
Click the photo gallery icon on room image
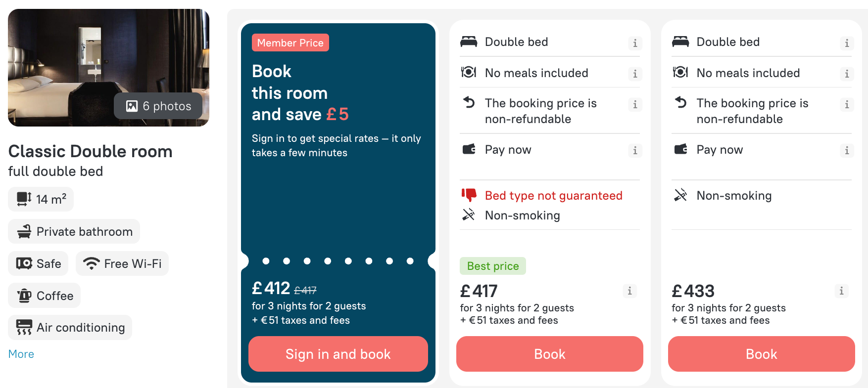pyautogui.click(x=132, y=106)
